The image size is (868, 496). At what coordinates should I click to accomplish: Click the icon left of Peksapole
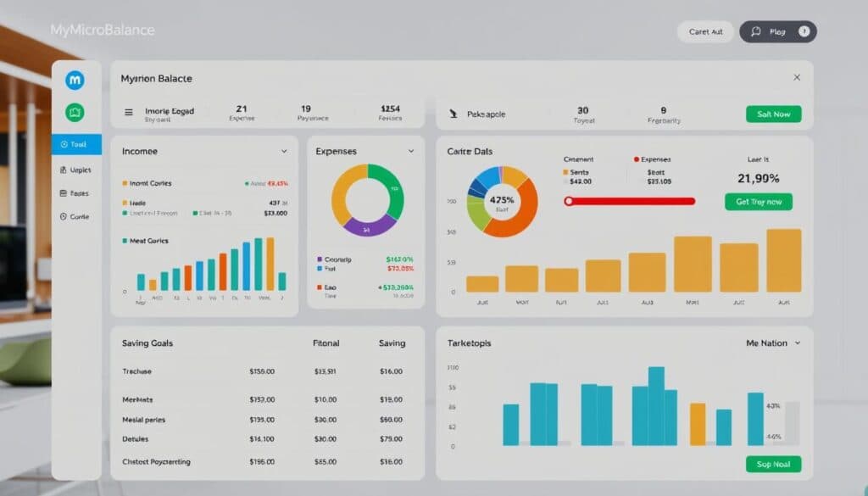pos(453,114)
